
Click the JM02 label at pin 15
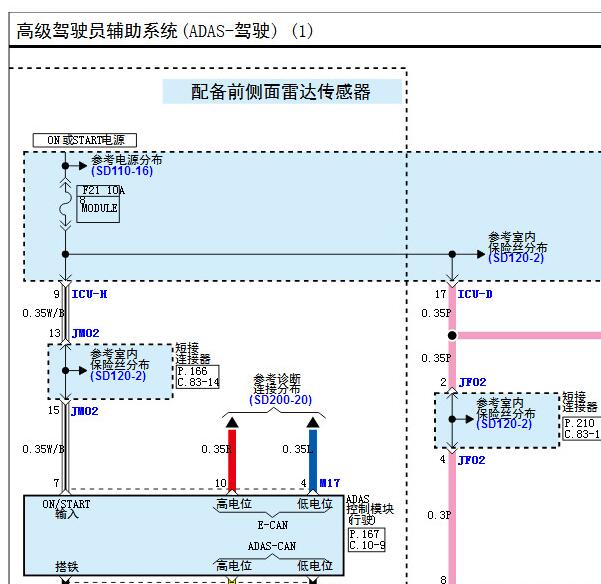pyautogui.click(x=85, y=411)
